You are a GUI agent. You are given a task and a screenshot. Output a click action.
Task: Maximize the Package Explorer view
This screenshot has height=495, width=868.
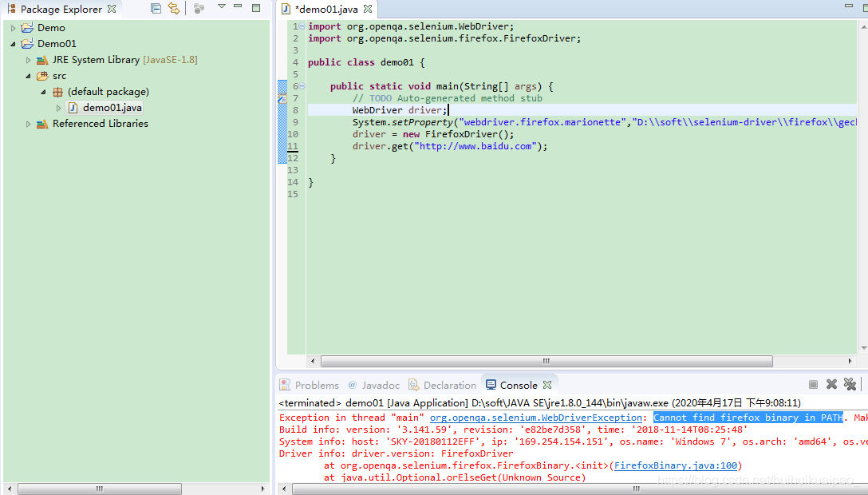click(255, 7)
